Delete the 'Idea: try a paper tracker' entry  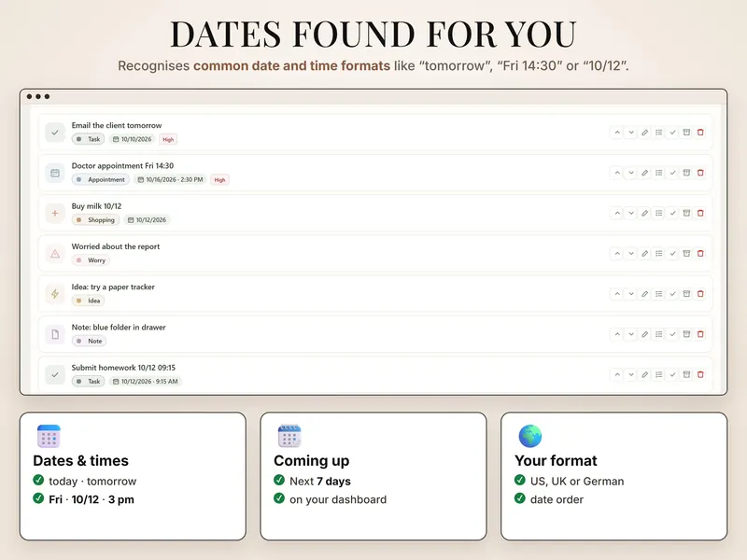click(x=700, y=294)
